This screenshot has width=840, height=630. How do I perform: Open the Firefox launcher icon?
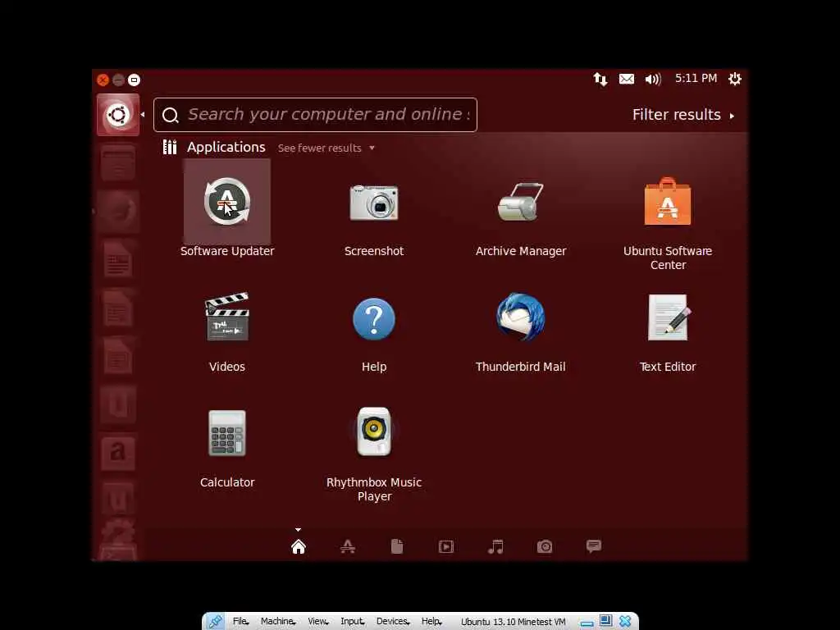point(118,211)
